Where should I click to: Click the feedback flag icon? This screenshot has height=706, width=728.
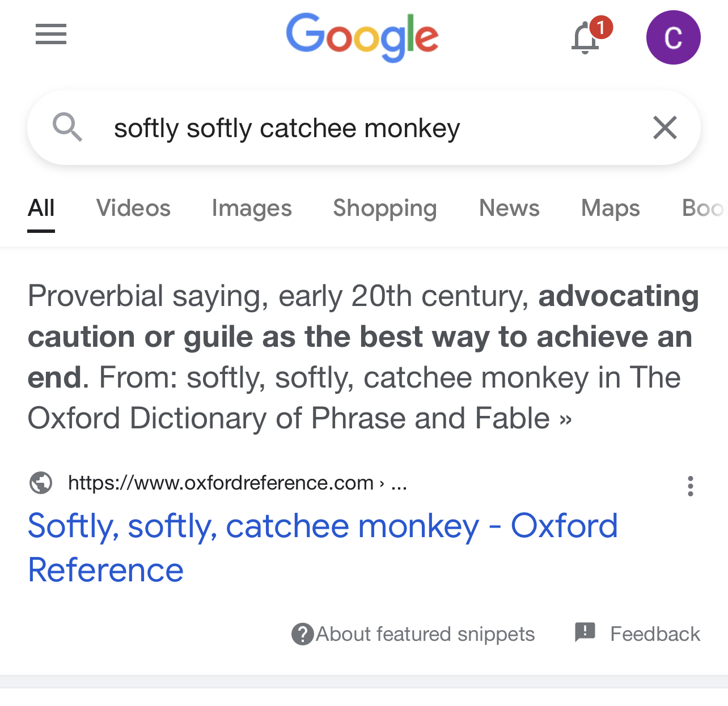585,632
